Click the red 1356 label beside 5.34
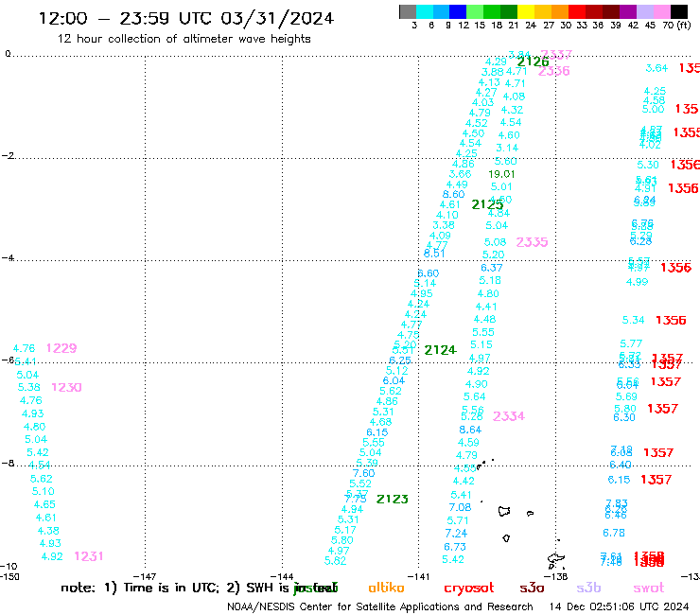Image resolution: width=700 pixels, height=615 pixels. 671,320
